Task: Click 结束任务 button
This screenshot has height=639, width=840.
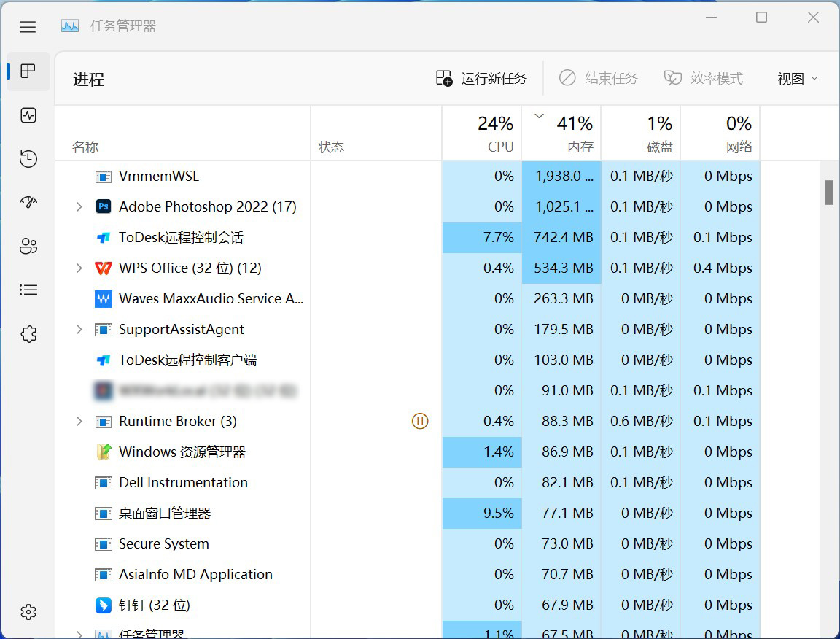Action: coord(599,79)
